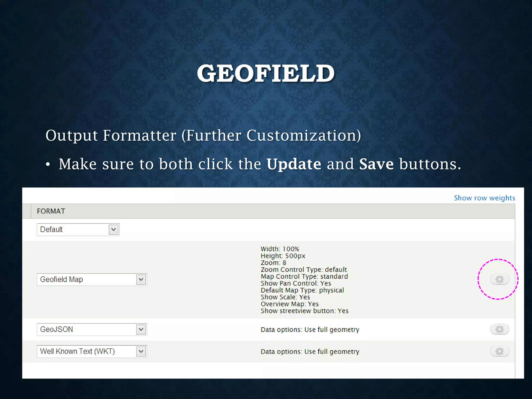Open the Well Known Text row gear settings
The width and height of the screenshot is (532, 399).
[499, 351]
